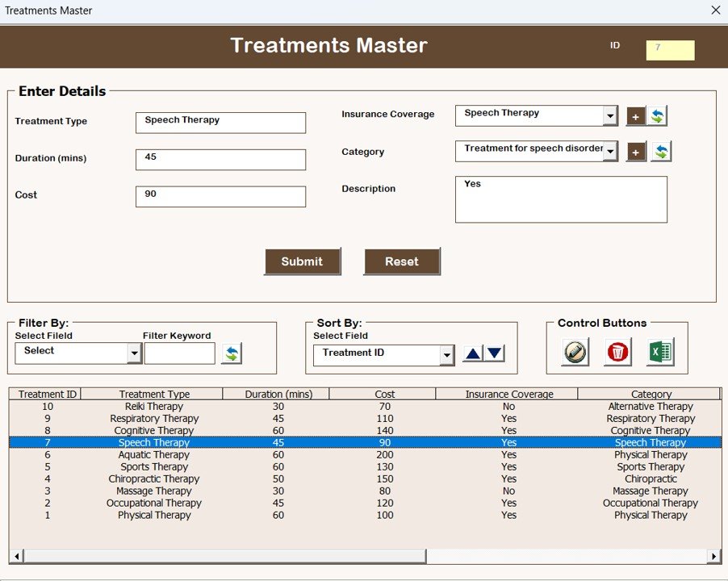Click the Alternative Therapy category cell
This screenshot has width=728, height=581.
[651, 407]
